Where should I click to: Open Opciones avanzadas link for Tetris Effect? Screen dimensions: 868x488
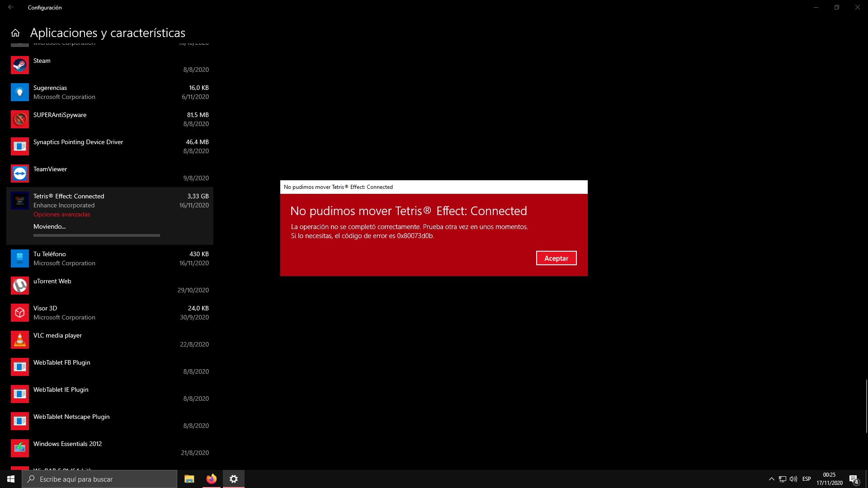click(61, 214)
